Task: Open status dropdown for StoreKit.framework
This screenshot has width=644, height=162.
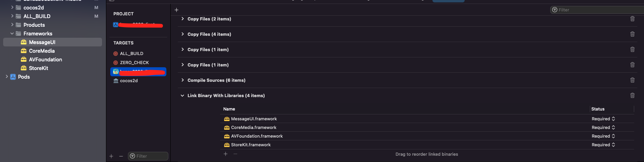Action: pyautogui.click(x=603, y=145)
